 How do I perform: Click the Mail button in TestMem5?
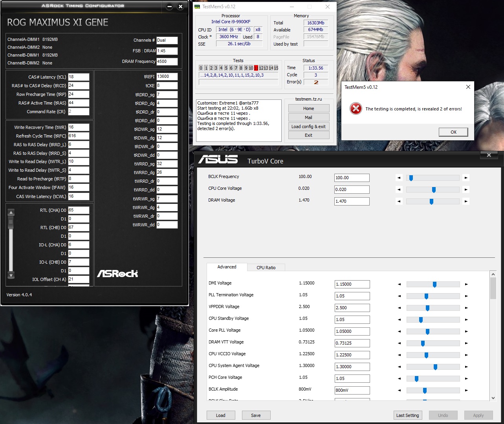pyautogui.click(x=308, y=117)
